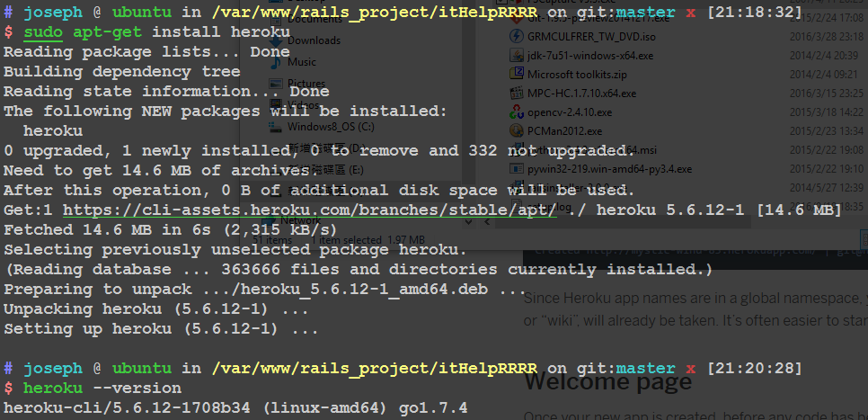Click 'Need to get 14.6 MB of archives' line

click(161, 171)
